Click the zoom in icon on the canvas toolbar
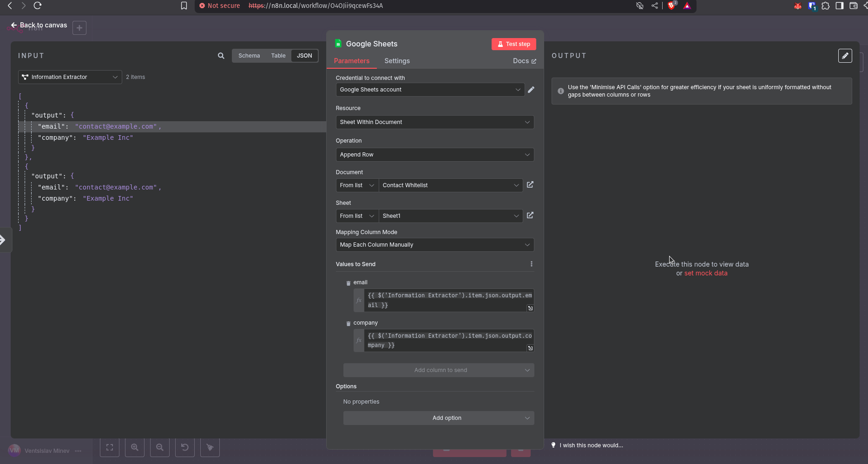The height and width of the screenshot is (464, 868). [x=135, y=447]
